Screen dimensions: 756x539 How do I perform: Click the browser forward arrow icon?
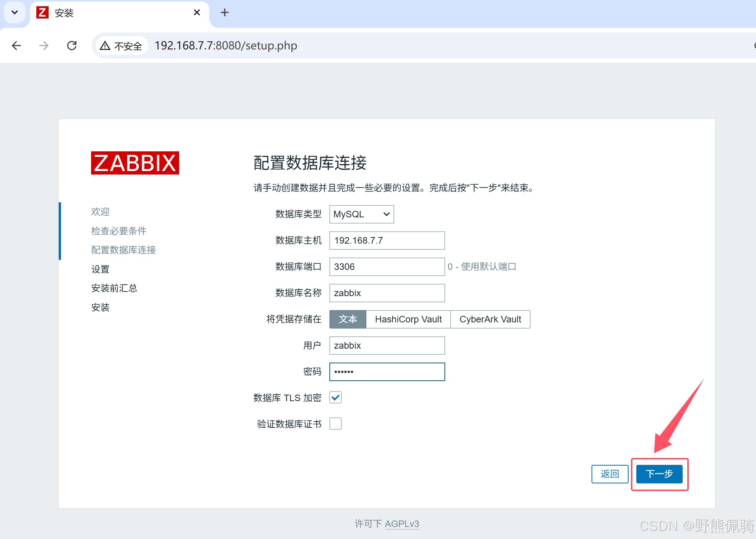tap(44, 46)
